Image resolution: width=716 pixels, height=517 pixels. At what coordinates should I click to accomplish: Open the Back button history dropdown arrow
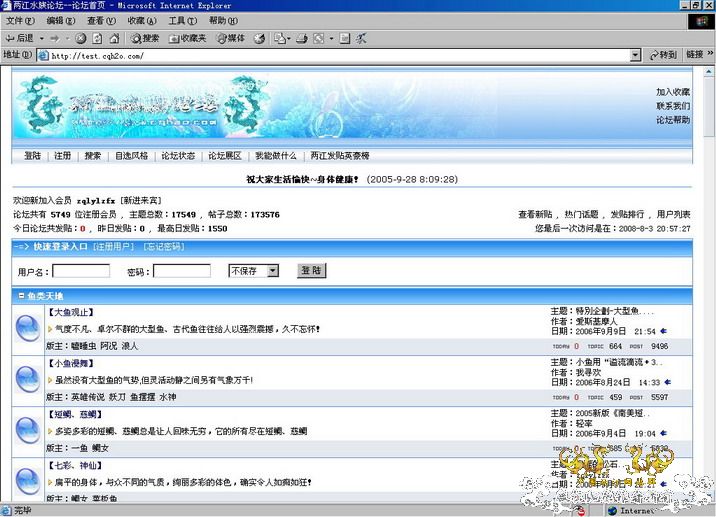[42, 38]
